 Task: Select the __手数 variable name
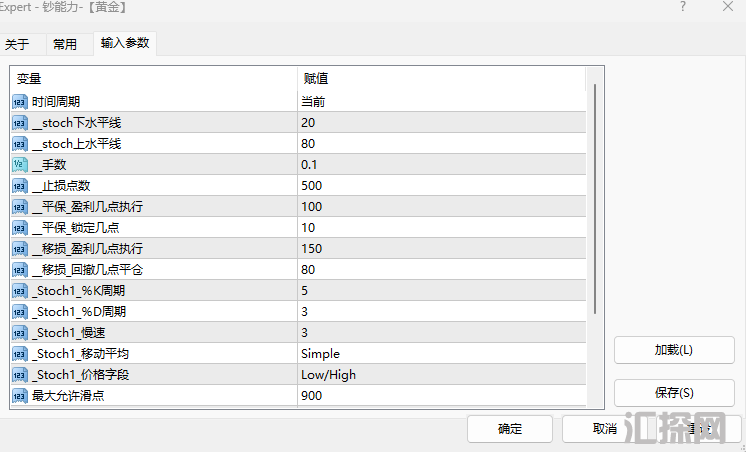point(49,165)
